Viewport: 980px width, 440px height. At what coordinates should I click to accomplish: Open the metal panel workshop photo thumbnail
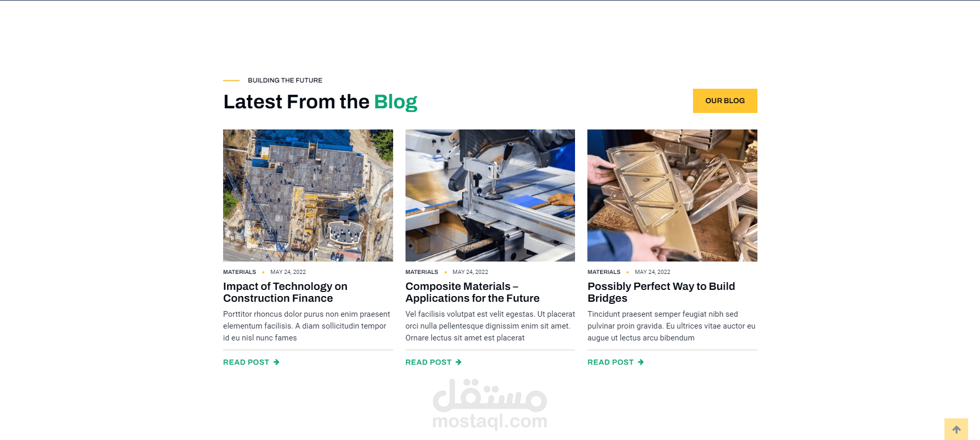672,195
